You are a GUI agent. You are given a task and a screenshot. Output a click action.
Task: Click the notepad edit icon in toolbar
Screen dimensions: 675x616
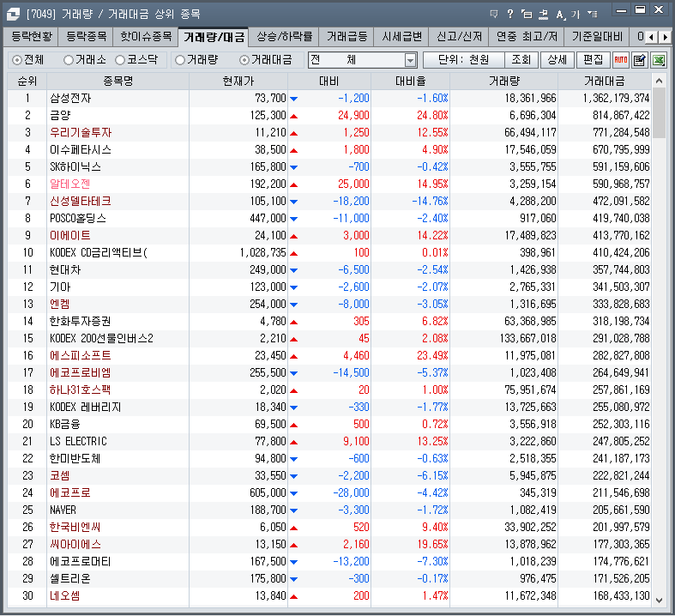[x=640, y=60]
